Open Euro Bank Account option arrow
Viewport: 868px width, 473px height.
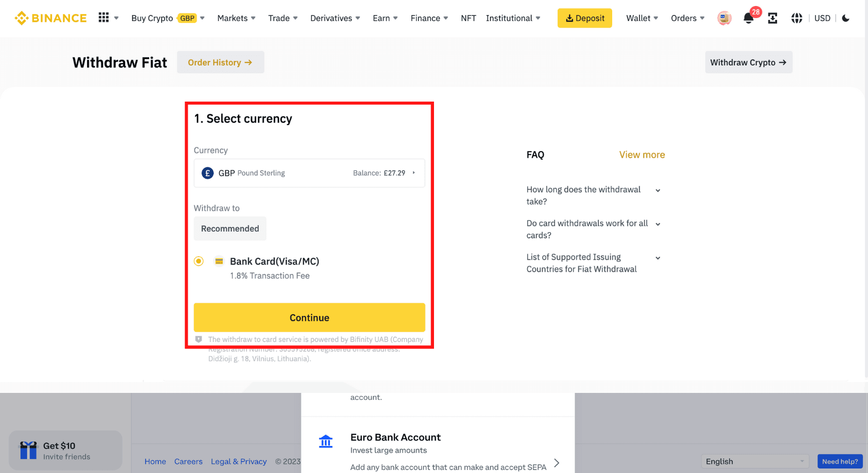557,462
